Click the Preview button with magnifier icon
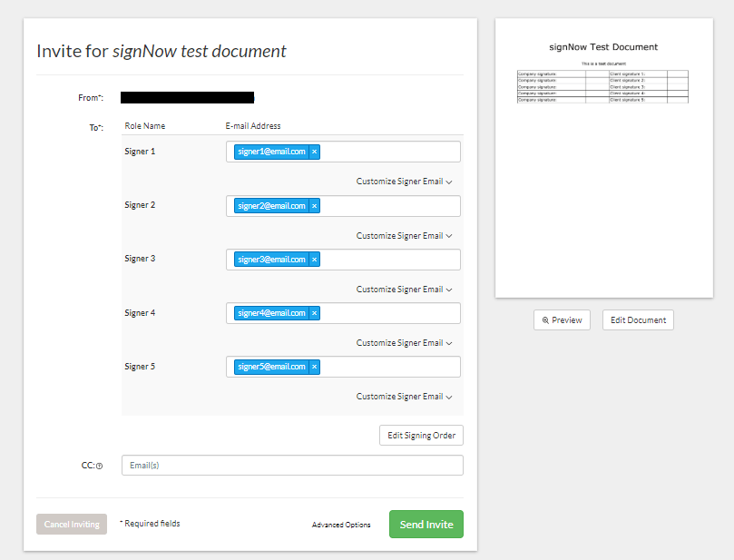 (562, 320)
